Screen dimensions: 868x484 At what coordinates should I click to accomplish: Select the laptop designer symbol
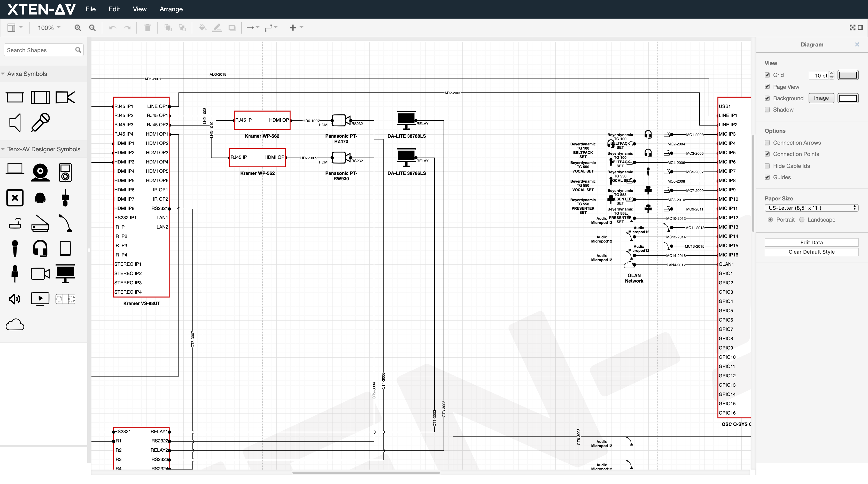pyautogui.click(x=15, y=169)
